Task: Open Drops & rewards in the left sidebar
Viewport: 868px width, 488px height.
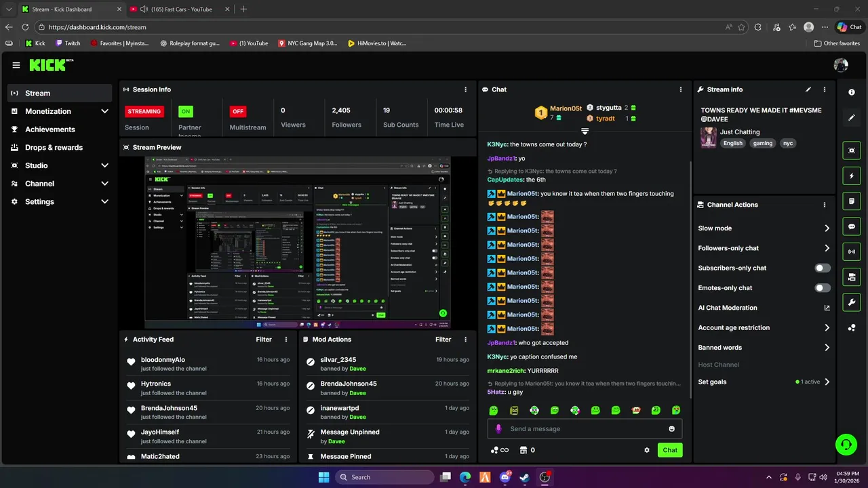Action: 60,147
